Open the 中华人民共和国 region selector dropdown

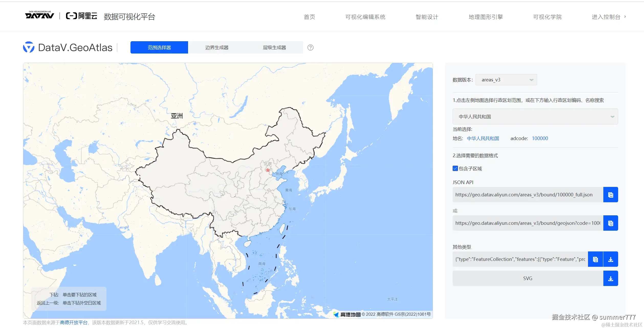click(x=535, y=117)
